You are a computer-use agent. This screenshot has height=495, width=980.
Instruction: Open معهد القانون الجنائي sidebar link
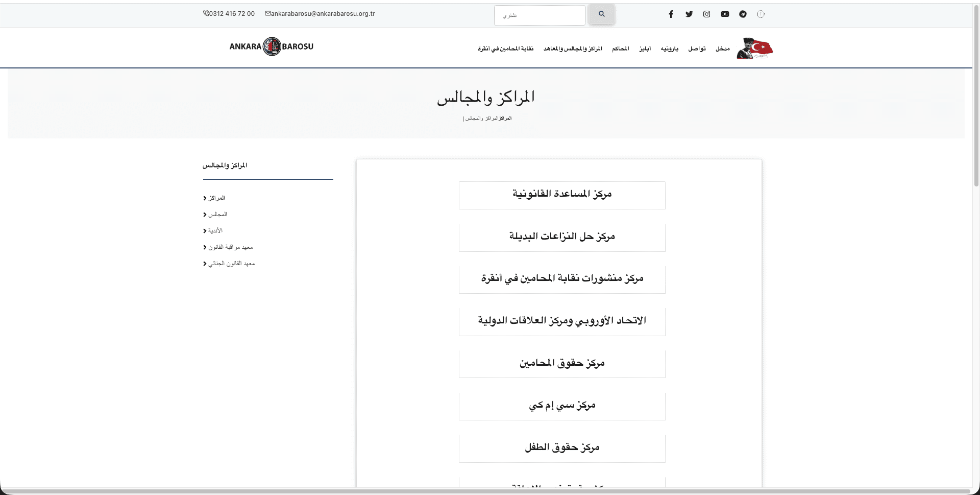[x=232, y=263]
